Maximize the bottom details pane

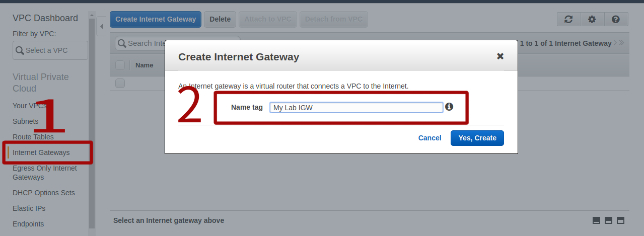(x=620, y=220)
